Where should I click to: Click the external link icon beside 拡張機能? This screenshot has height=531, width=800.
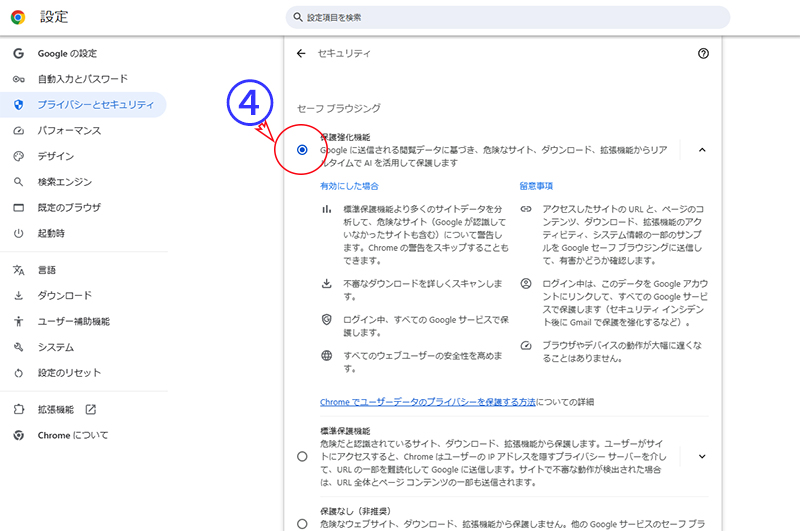tap(91, 410)
